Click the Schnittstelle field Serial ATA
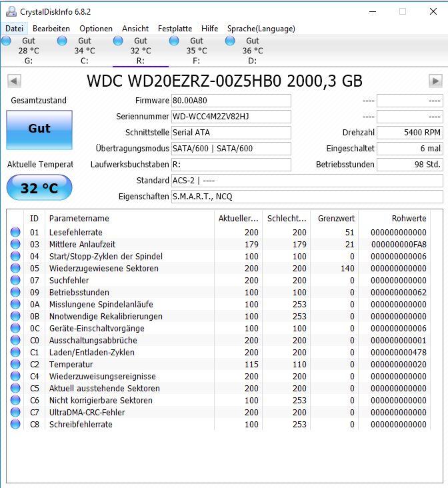This screenshot has width=448, height=488. (x=231, y=133)
